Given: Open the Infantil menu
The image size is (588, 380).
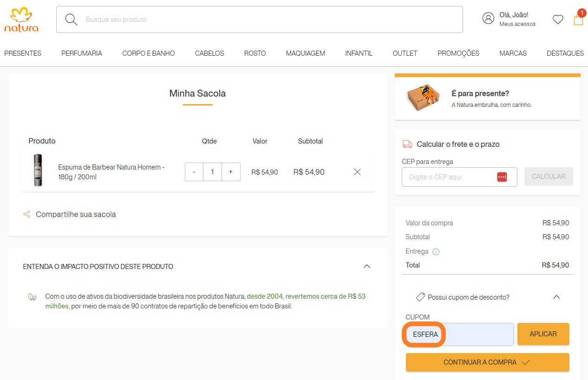Looking at the screenshot, I should coord(359,53).
